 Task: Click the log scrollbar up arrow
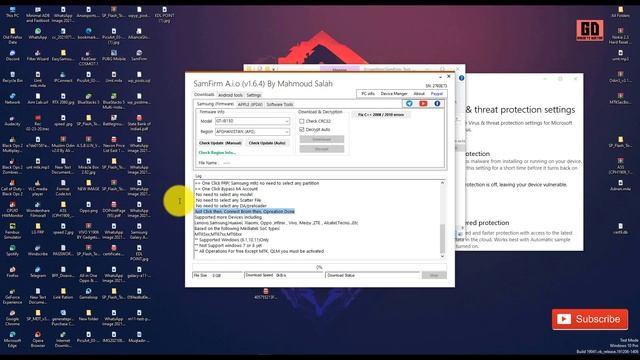442,183
